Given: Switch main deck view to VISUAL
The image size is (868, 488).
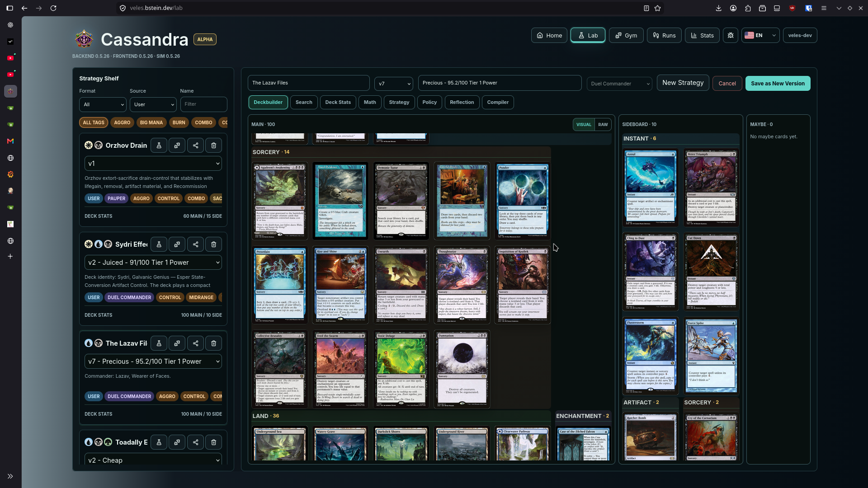Looking at the screenshot, I should click(584, 125).
